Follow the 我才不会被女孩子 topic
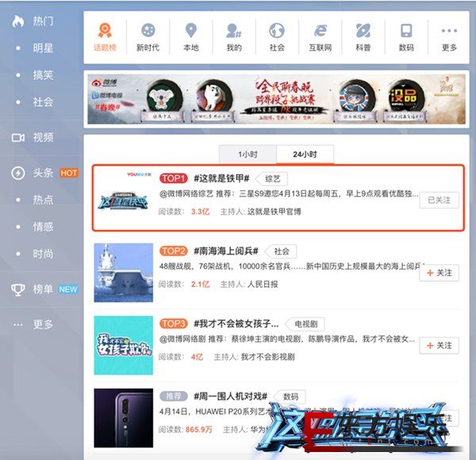The height and width of the screenshot is (460, 476). [x=439, y=346]
